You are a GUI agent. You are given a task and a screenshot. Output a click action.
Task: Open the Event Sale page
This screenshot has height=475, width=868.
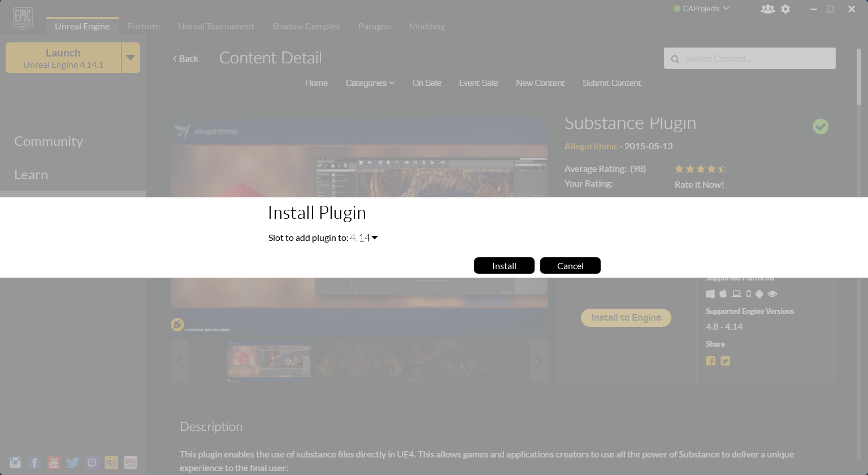pos(479,83)
